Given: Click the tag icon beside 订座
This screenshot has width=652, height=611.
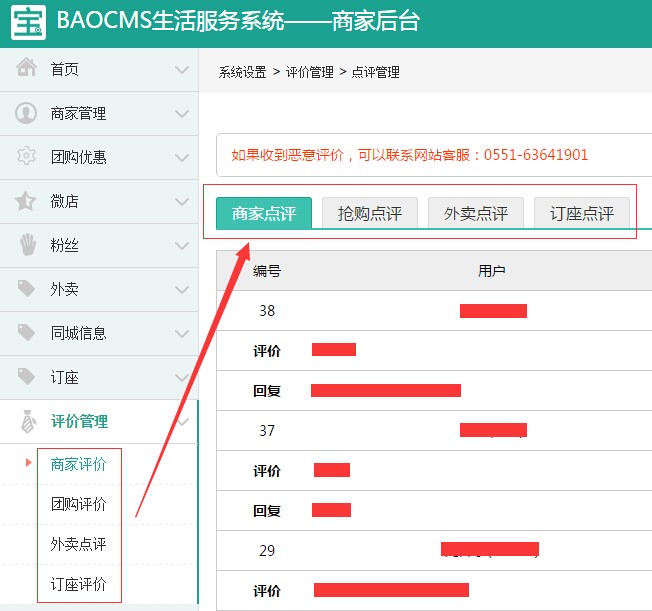Looking at the screenshot, I should pos(26,376).
